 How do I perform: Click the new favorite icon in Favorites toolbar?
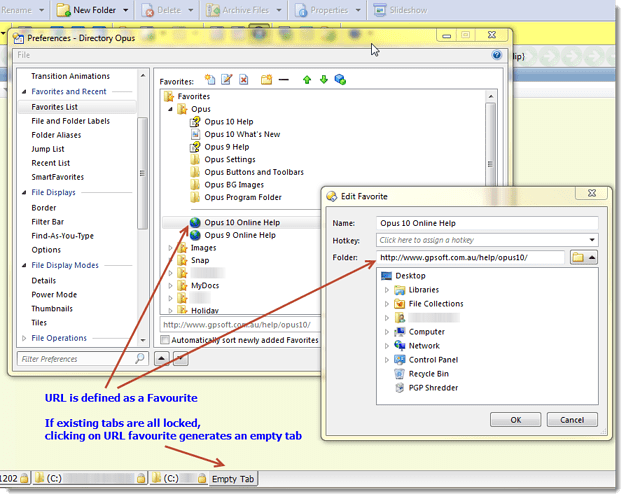coord(210,79)
